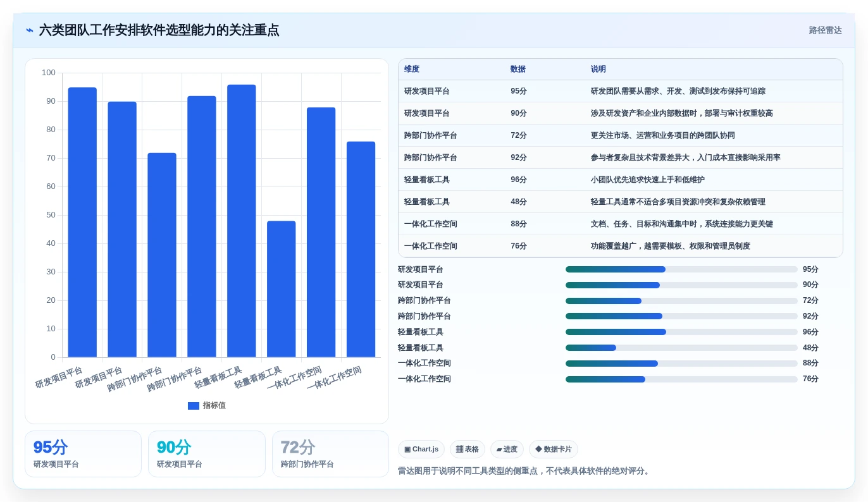Click the progress bar labeled 96分
The height and width of the screenshot is (502, 868).
(681, 332)
